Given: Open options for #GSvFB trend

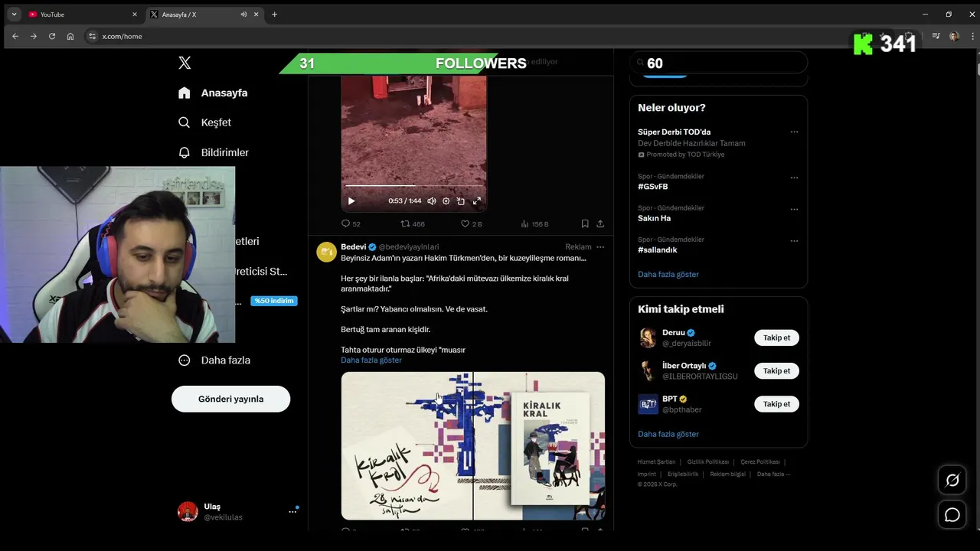Looking at the screenshot, I should [794, 178].
